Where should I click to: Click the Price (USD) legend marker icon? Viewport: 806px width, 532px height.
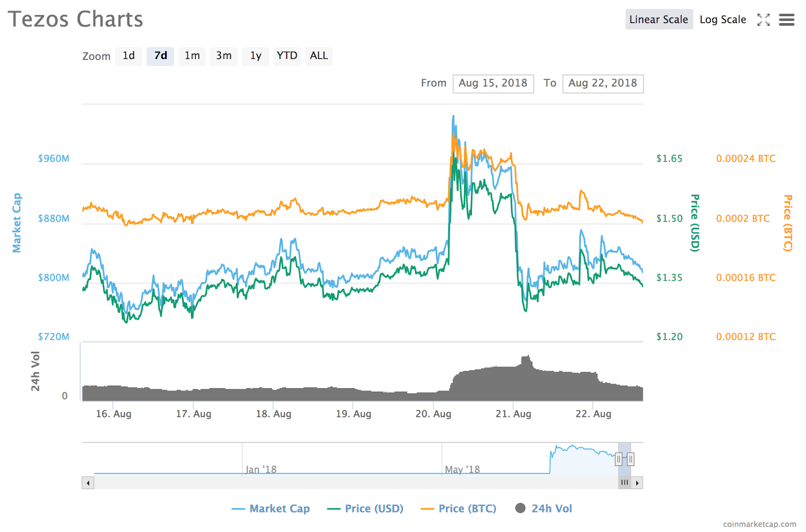point(333,508)
